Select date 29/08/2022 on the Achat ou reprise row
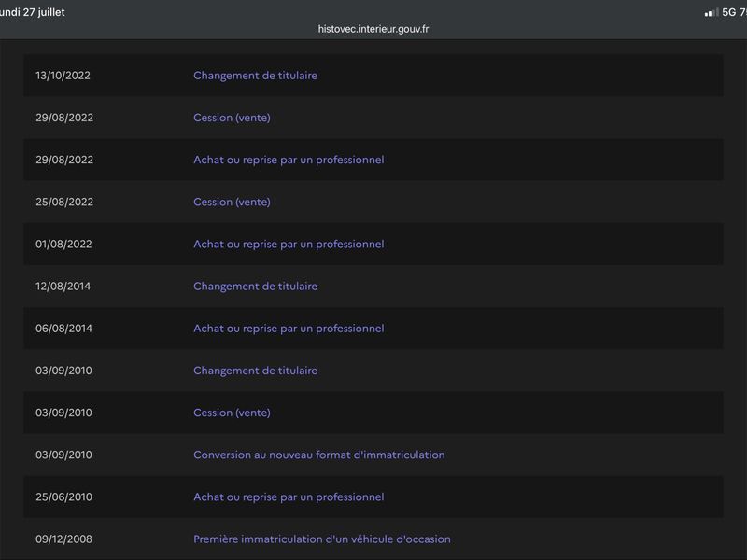 (x=64, y=160)
